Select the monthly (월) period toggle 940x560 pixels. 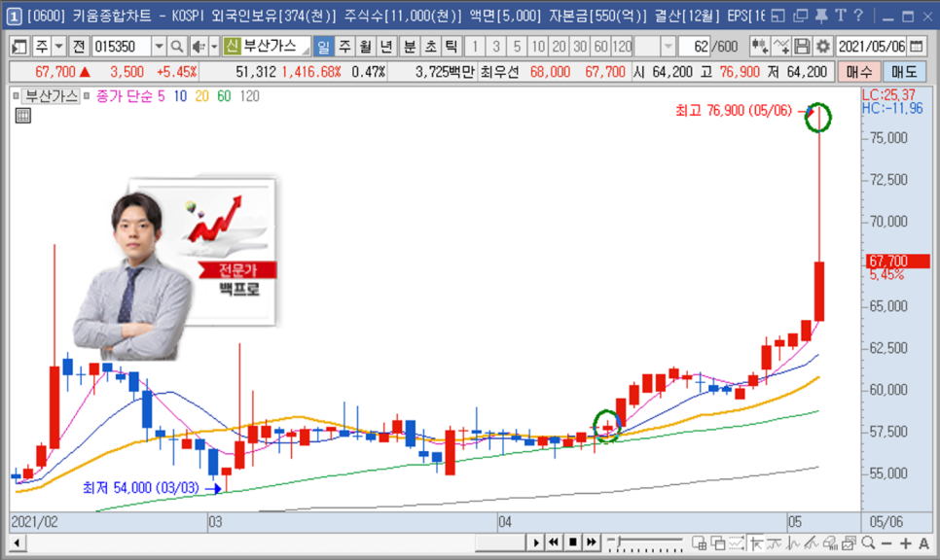[366, 46]
